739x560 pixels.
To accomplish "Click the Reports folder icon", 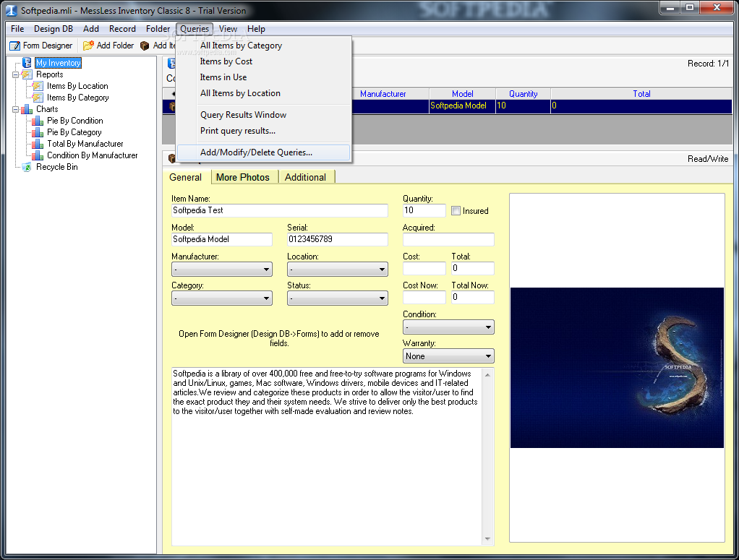I will click(27, 74).
